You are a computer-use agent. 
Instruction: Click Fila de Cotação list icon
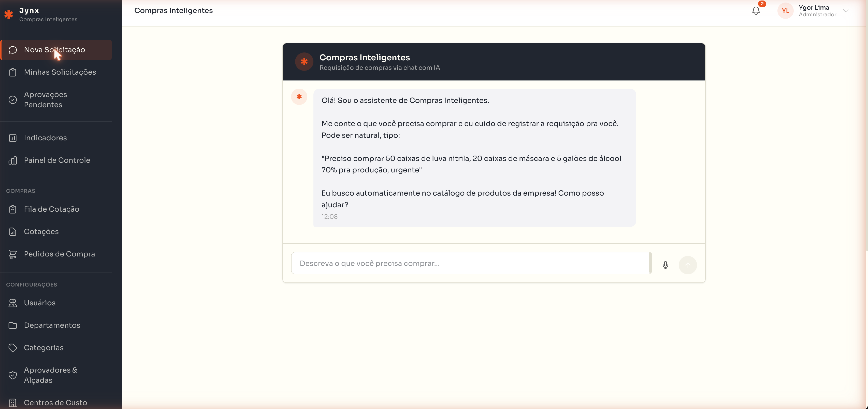[x=12, y=209]
